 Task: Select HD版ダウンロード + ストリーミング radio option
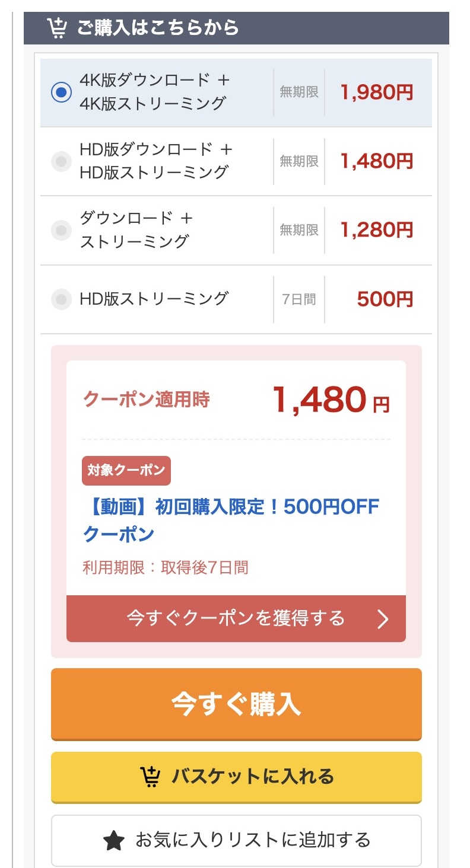(61, 161)
